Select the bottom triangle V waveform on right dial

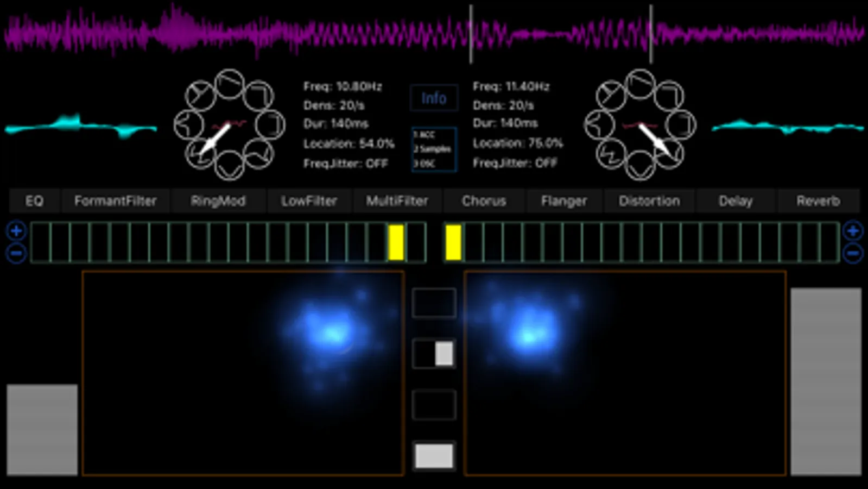(641, 165)
